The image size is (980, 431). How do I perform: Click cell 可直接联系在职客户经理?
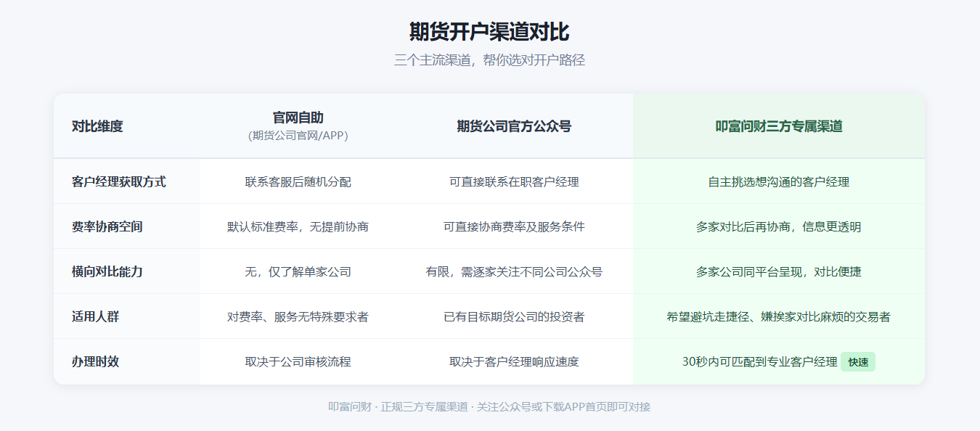pyautogui.click(x=514, y=181)
